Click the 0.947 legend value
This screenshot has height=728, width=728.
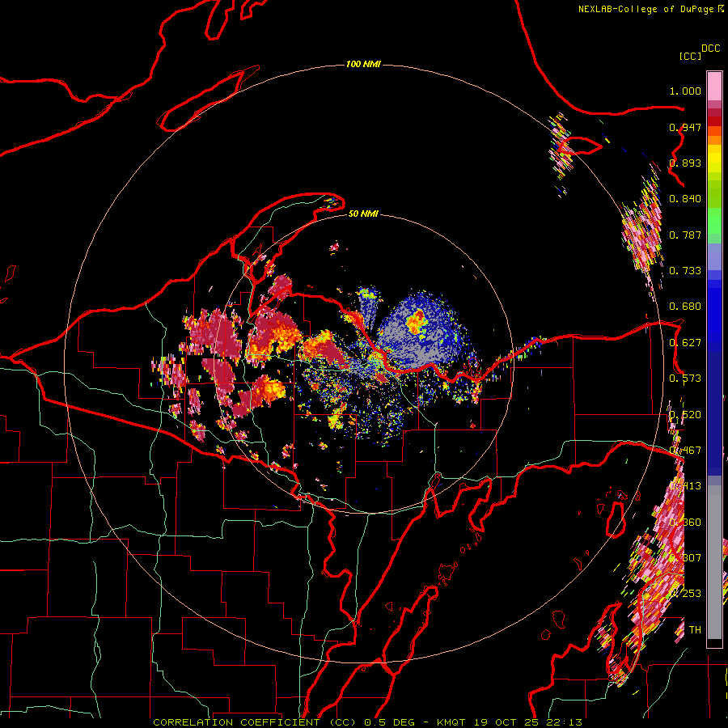[x=685, y=127]
